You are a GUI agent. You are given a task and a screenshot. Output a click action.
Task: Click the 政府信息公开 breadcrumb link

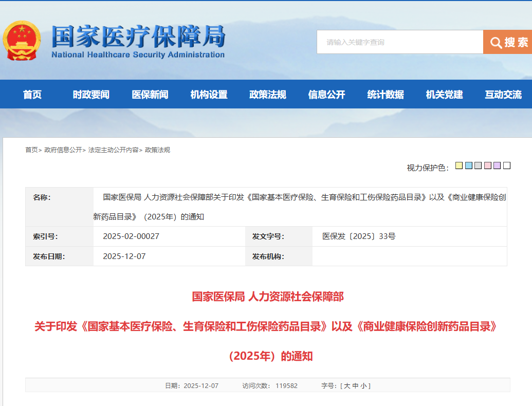coord(63,150)
